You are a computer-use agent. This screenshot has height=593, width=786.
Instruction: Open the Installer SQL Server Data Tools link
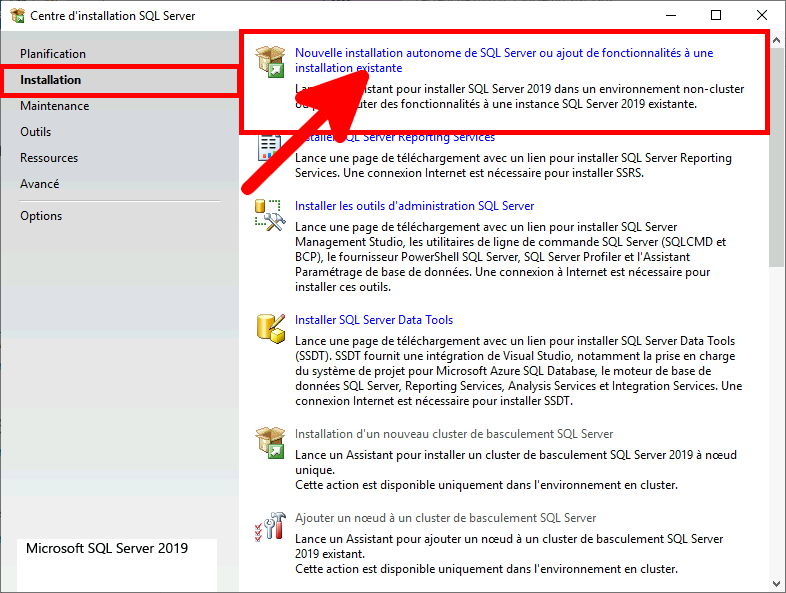(374, 320)
